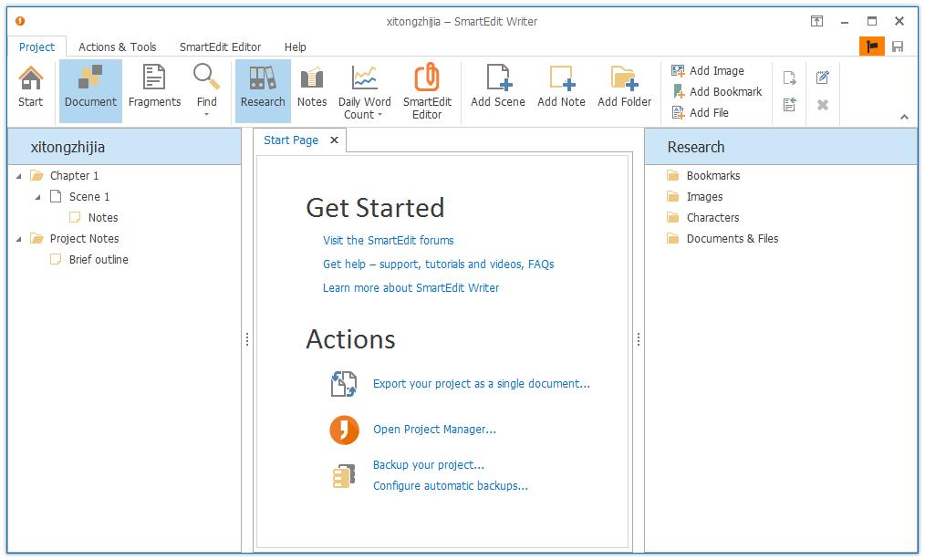Open Project Manager link
This screenshot has height=560, width=925.
[434, 430]
